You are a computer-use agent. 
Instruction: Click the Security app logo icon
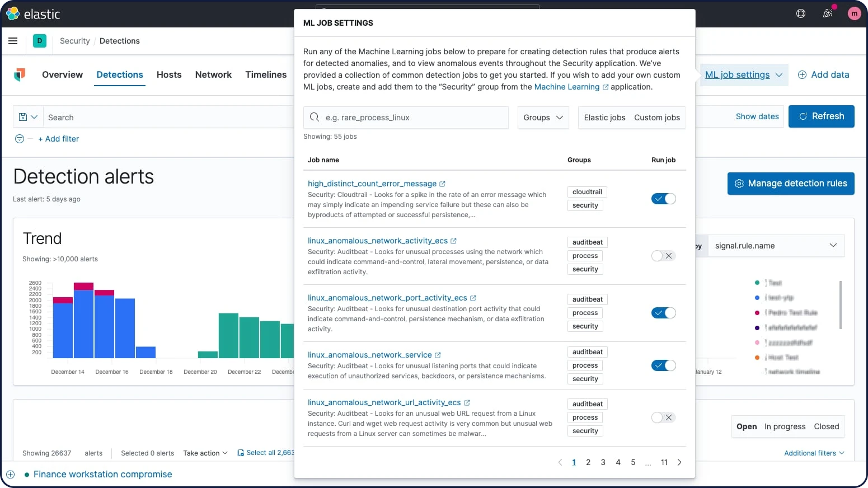20,74
